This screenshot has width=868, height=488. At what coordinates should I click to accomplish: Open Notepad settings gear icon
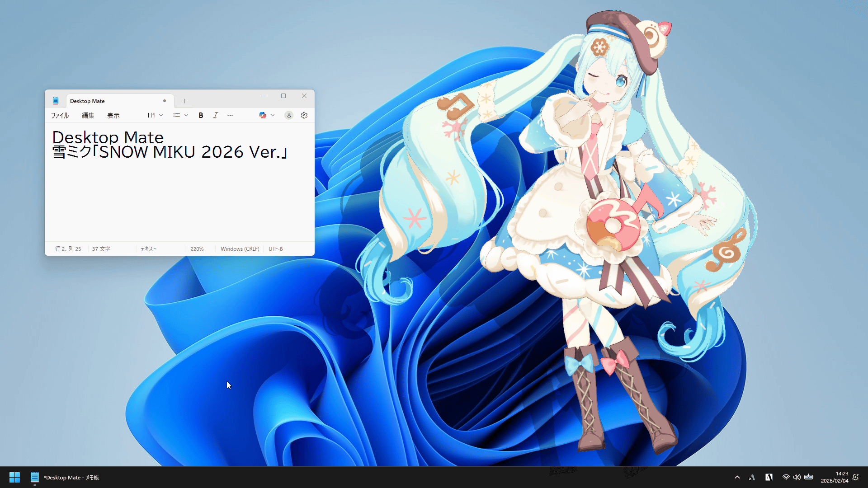point(304,115)
